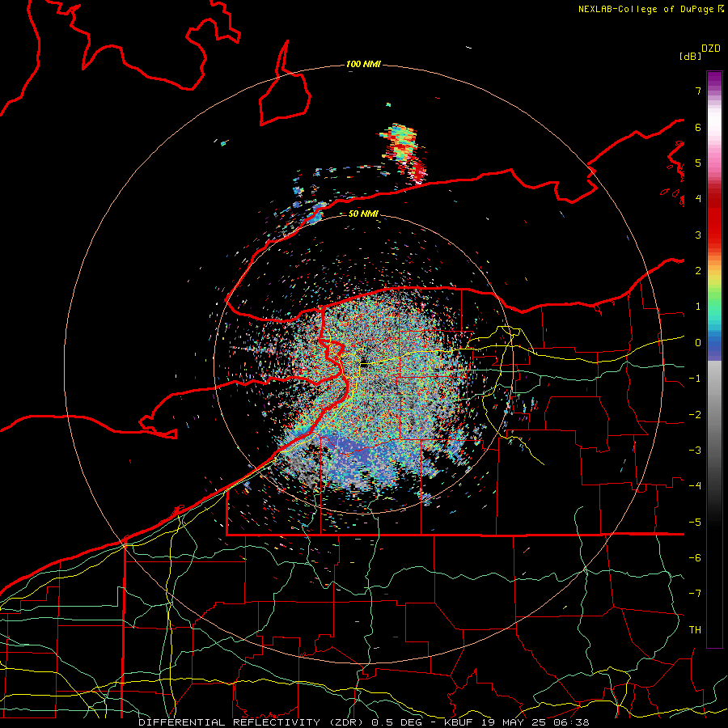The height and width of the screenshot is (728, 728).
Task: Click the DZD legend title
Action: (x=711, y=48)
